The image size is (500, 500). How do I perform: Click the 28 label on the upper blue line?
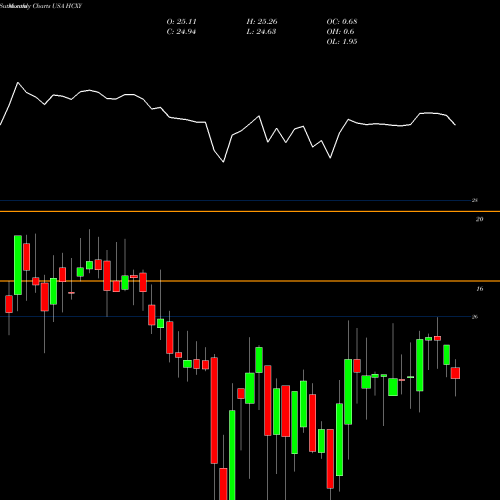click(x=475, y=200)
